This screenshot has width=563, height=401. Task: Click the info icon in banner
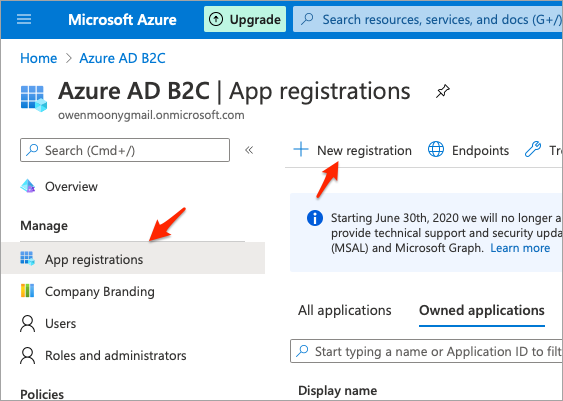315,218
